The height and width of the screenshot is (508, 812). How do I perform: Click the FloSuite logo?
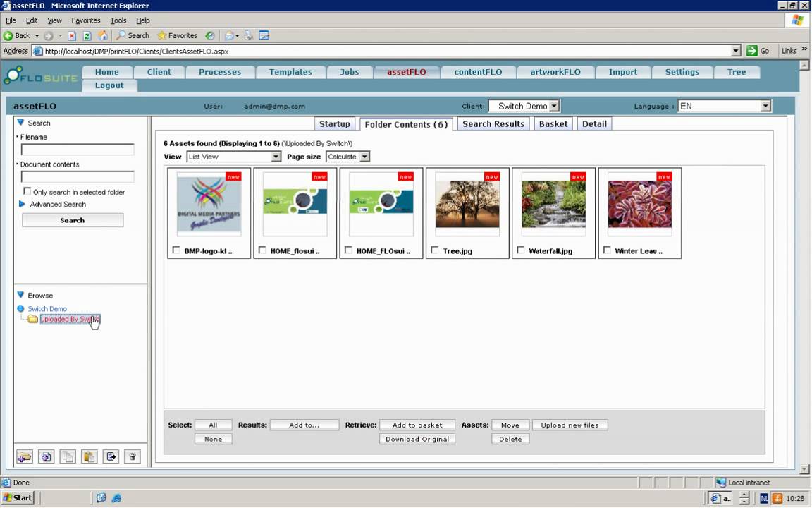tap(40, 75)
